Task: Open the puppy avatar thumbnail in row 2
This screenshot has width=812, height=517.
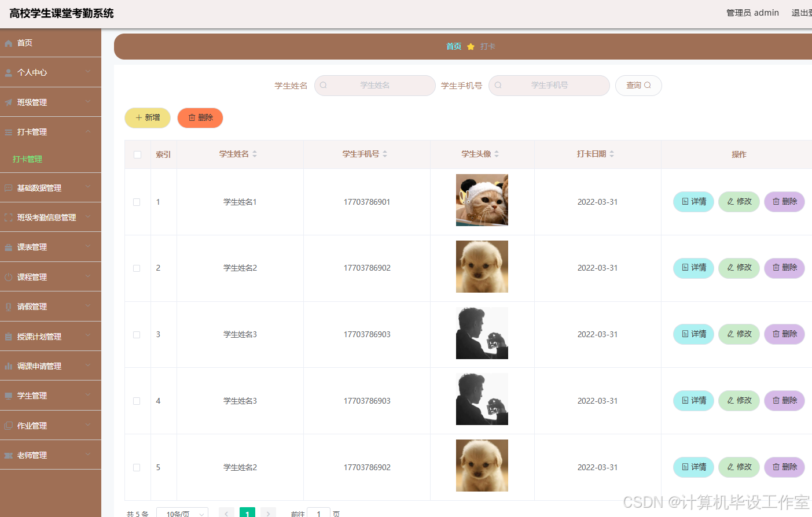Action: [x=482, y=267]
